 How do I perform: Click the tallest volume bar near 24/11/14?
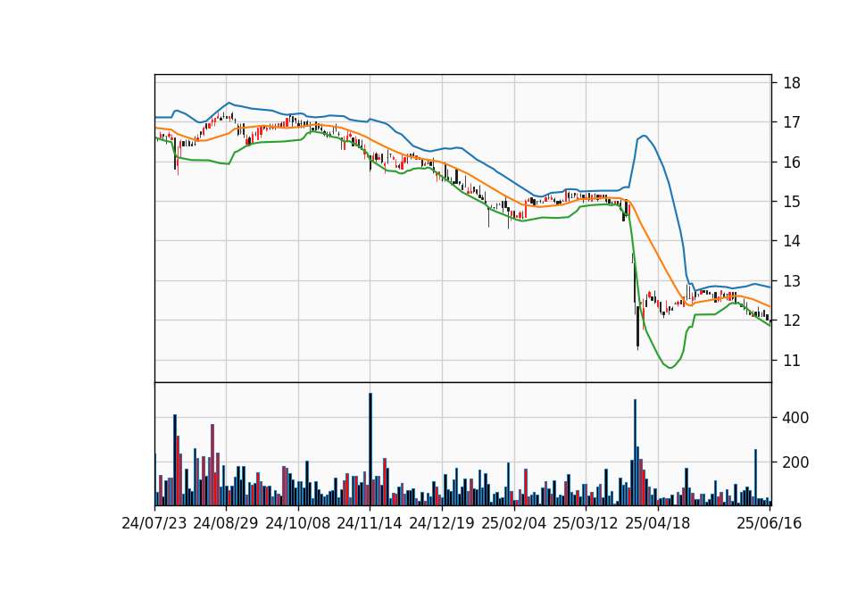point(370,449)
